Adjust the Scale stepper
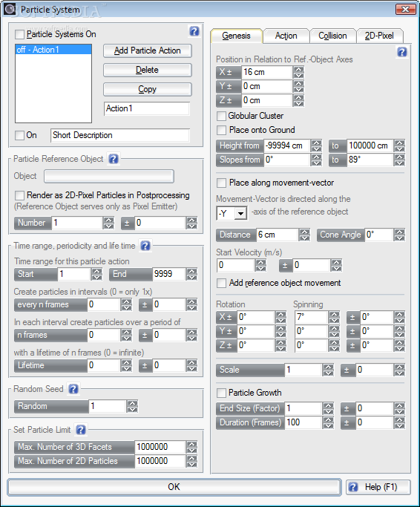Viewport: 420px width, 507px height. pyautogui.click(x=328, y=370)
